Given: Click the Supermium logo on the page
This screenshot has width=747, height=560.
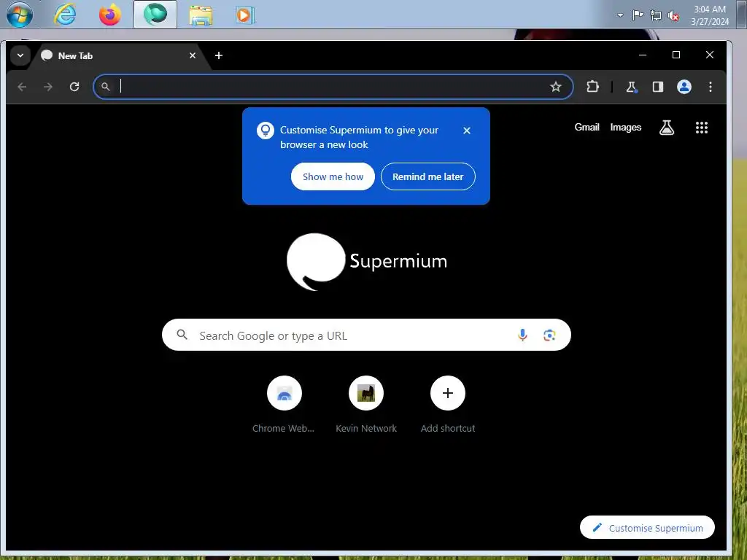Looking at the screenshot, I should tap(367, 262).
